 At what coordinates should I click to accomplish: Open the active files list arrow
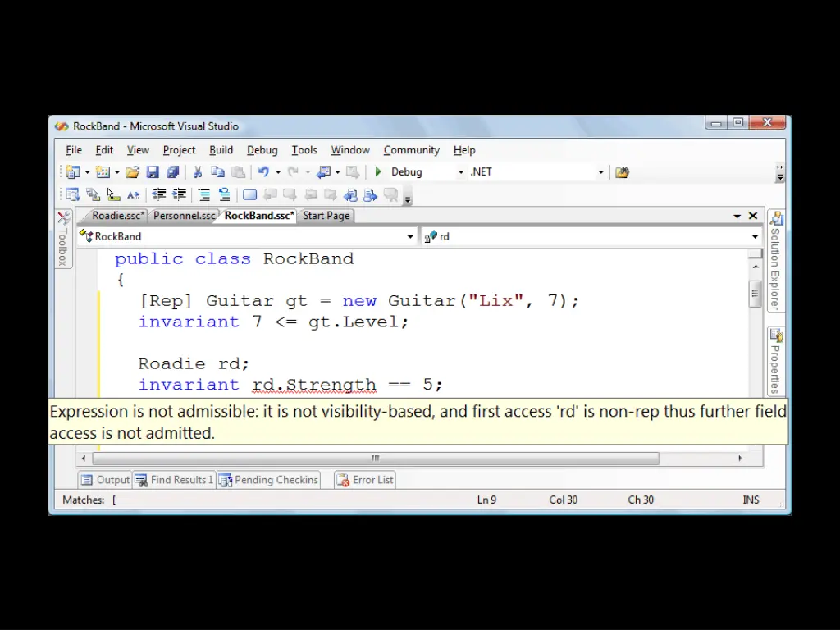coord(737,216)
